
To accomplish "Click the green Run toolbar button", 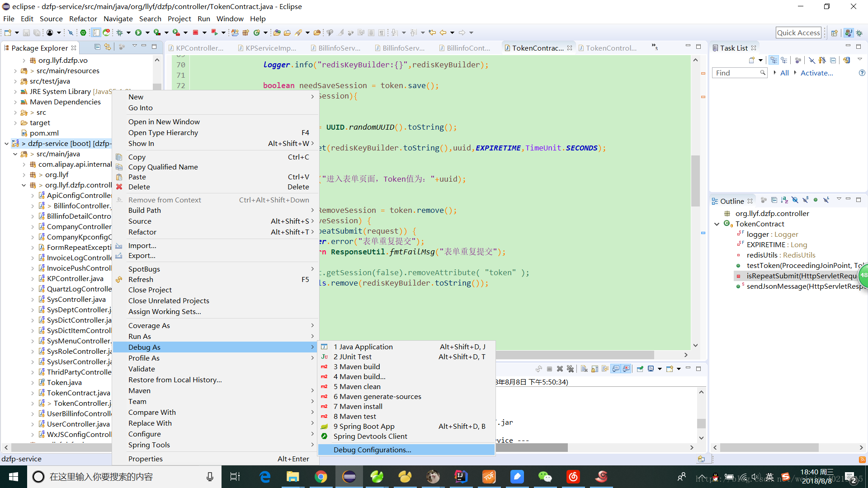I will 138,33.
